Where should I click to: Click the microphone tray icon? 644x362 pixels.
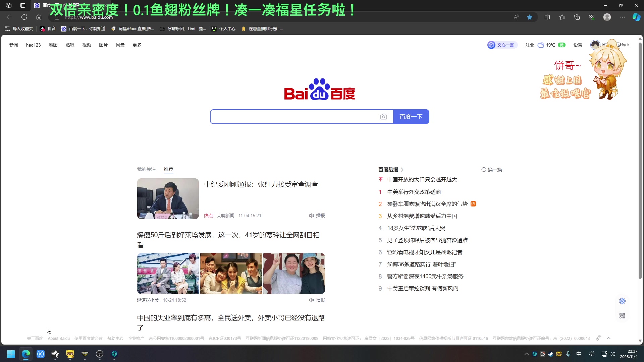click(568, 354)
